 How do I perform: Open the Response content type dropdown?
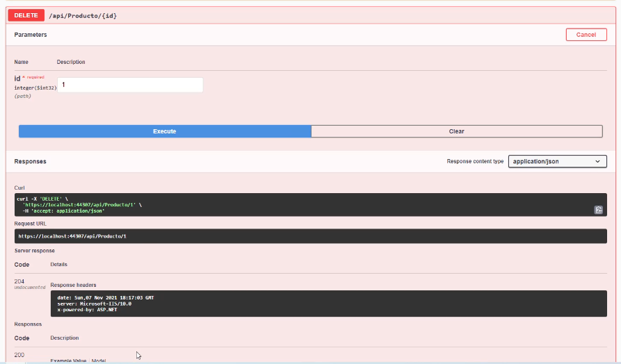pos(557,161)
